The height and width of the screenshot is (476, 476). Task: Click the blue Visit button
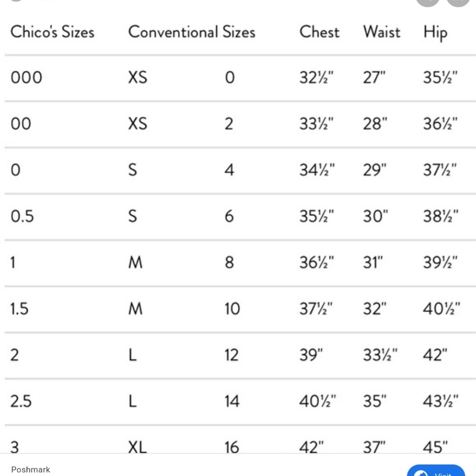point(436,471)
